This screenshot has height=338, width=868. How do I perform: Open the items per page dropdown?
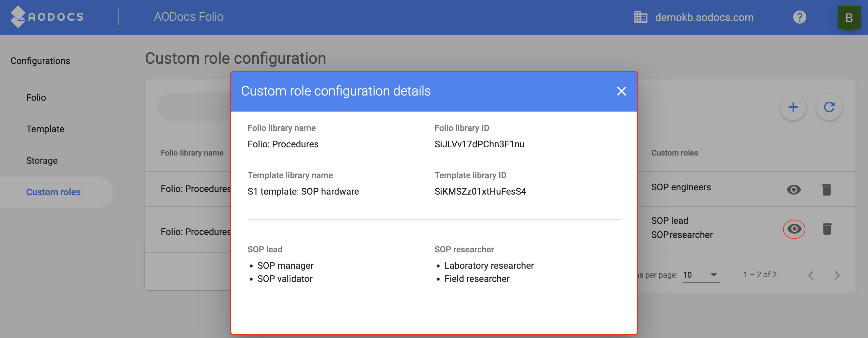click(x=701, y=275)
